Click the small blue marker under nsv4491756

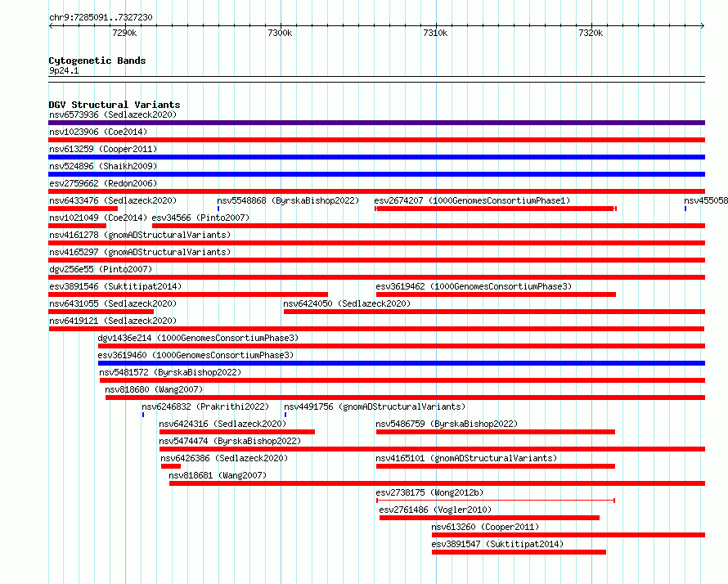point(285,415)
